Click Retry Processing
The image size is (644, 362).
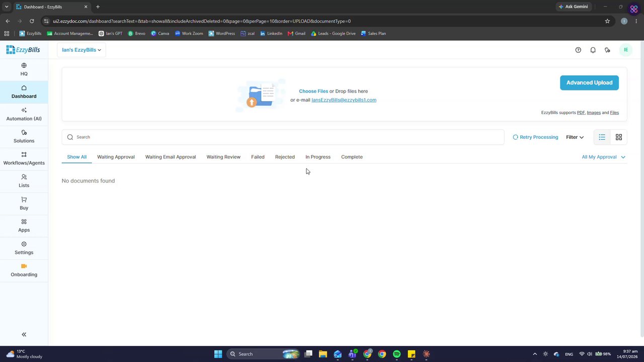point(535,137)
